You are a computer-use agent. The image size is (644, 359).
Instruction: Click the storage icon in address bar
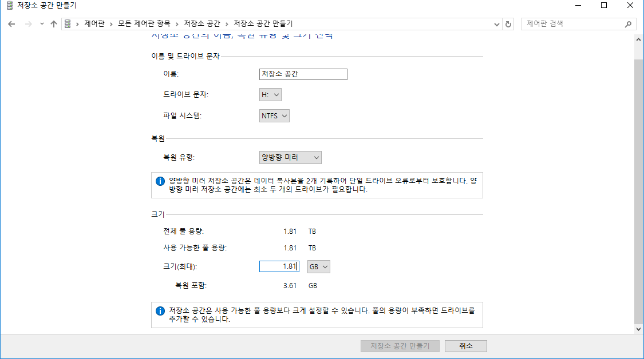point(68,24)
